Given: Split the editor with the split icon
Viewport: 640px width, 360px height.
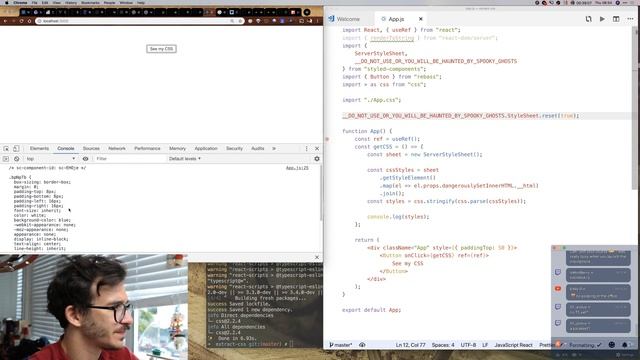Looking at the screenshot, I should pos(616,19).
